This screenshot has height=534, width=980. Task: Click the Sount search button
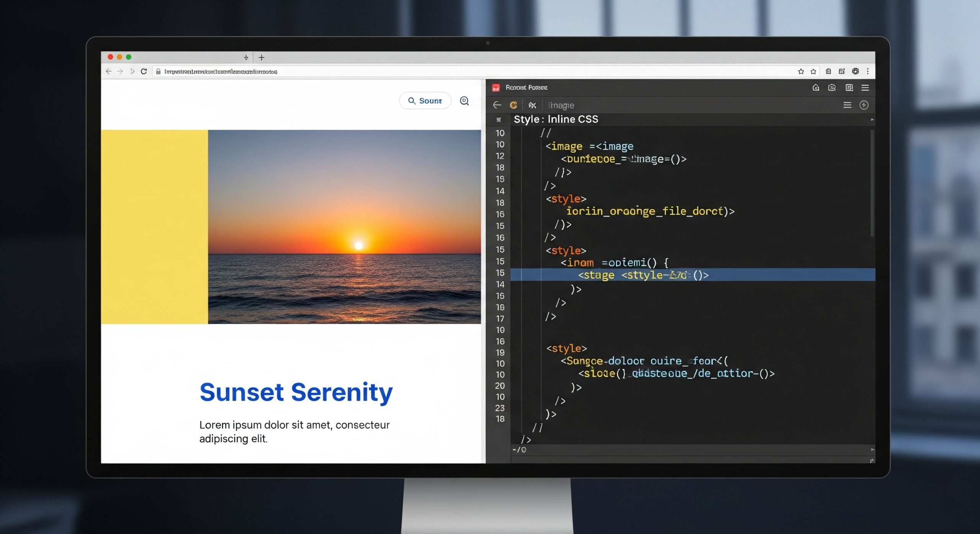[425, 101]
